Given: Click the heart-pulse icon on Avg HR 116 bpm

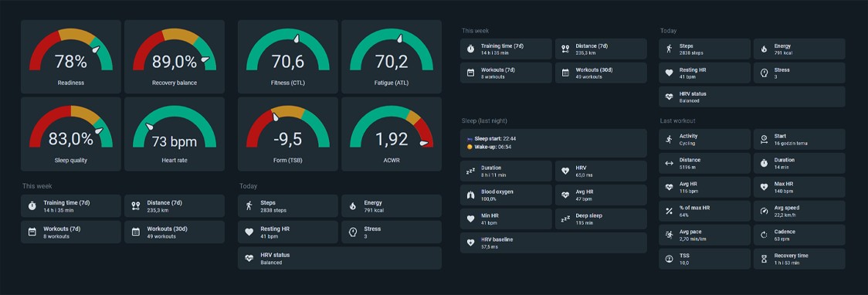Looking at the screenshot, I should pyautogui.click(x=670, y=187).
